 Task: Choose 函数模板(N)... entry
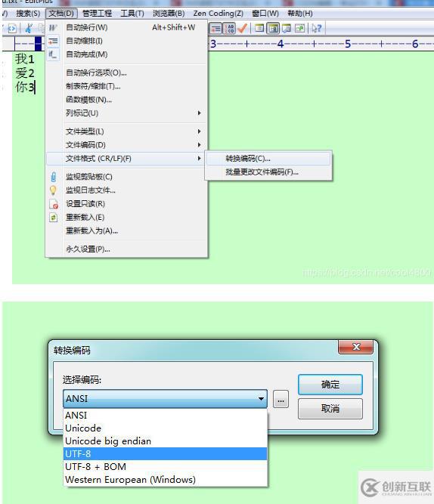click(x=127, y=100)
